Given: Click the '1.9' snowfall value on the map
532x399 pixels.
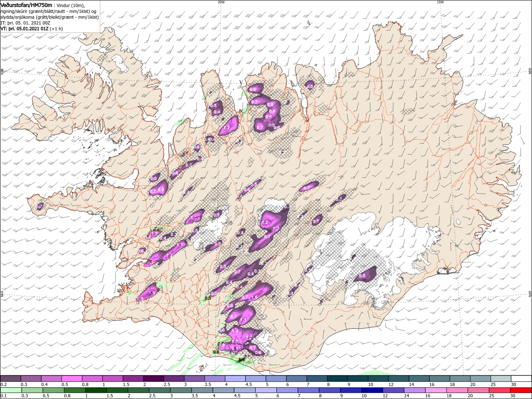Looking at the screenshot, I should click(x=152, y=293).
